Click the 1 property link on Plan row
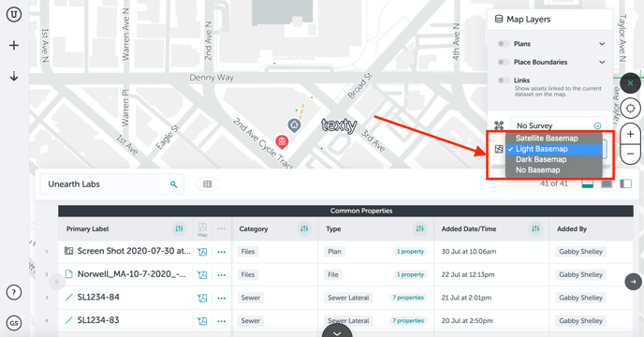The height and width of the screenshot is (337, 644). (410, 252)
